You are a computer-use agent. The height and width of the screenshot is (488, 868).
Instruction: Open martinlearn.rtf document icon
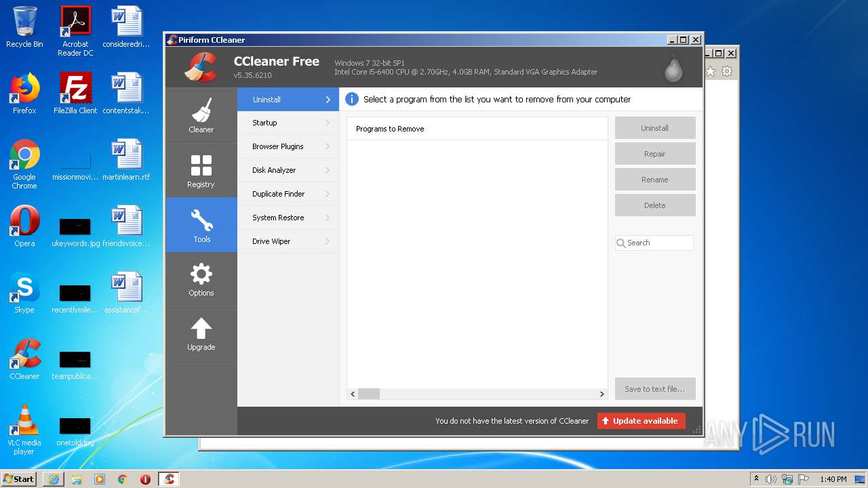[x=126, y=160]
